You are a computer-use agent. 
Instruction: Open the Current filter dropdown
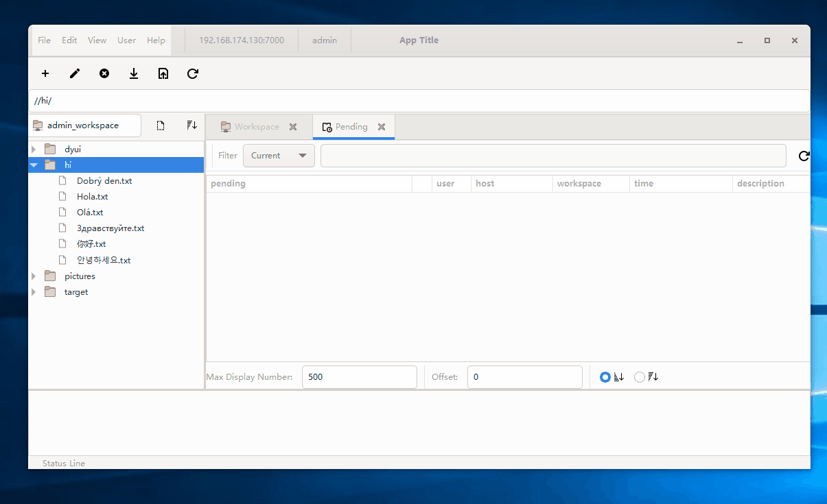click(x=279, y=156)
